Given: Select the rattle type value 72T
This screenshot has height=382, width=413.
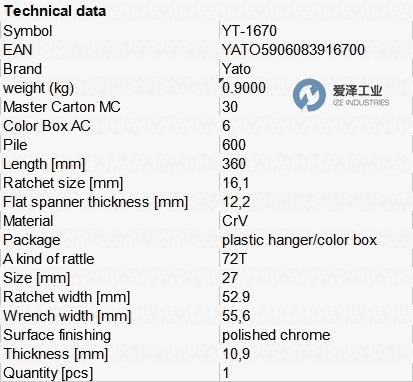Looking at the screenshot, I should click(234, 259).
